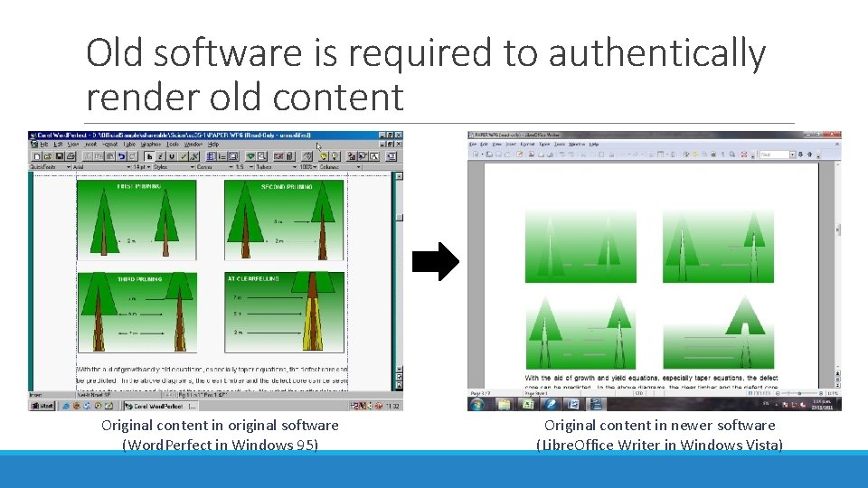Viewport: 868px width, 488px height.
Task: Select FIRST PRUNING diagram in WordPerfect
Action: [137, 220]
